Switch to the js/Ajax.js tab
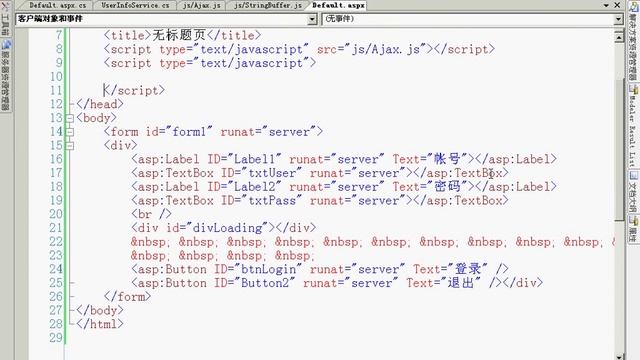This screenshot has width=640, height=360. (202, 5)
